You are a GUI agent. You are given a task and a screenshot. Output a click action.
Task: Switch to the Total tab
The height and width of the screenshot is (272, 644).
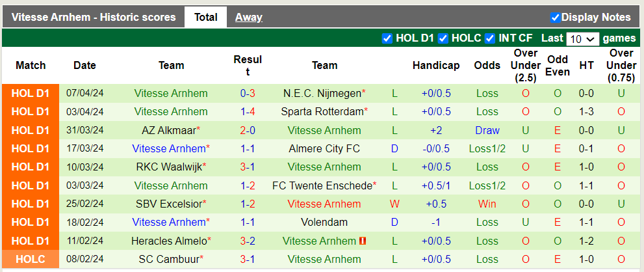pos(205,18)
